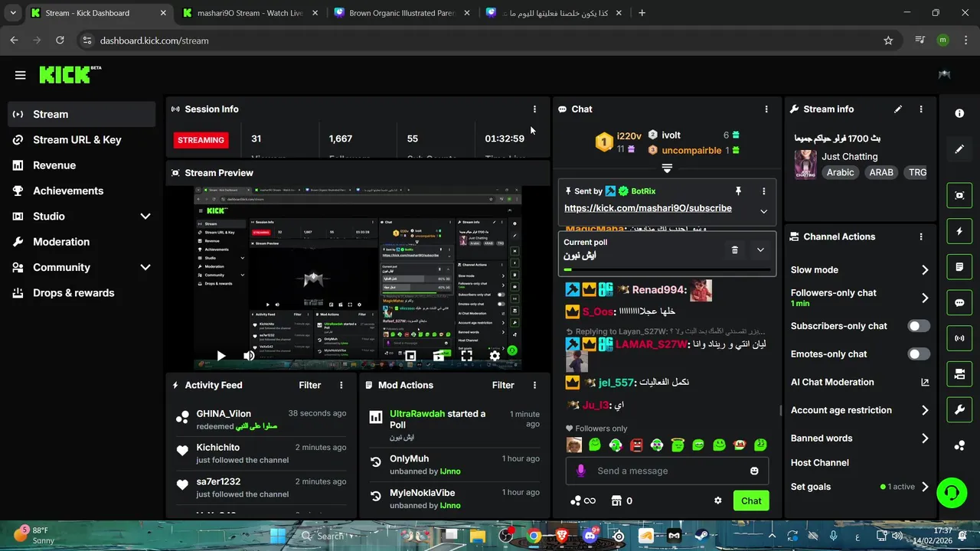The height and width of the screenshot is (551, 980).
Task: Click the Just Chatting category thumbnail
Action: 805,165
